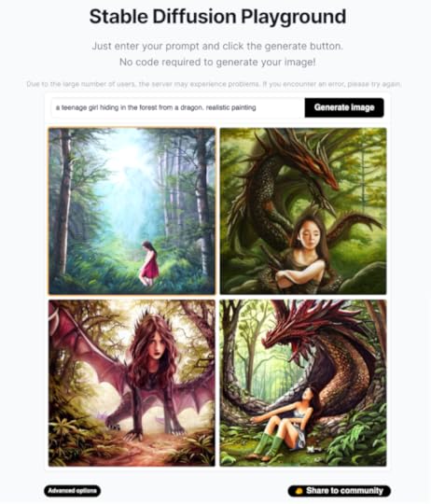Click the girl in the red dress
Viewport: 431px width, 504px height.
pyautogui.click(x=149, y=263)
